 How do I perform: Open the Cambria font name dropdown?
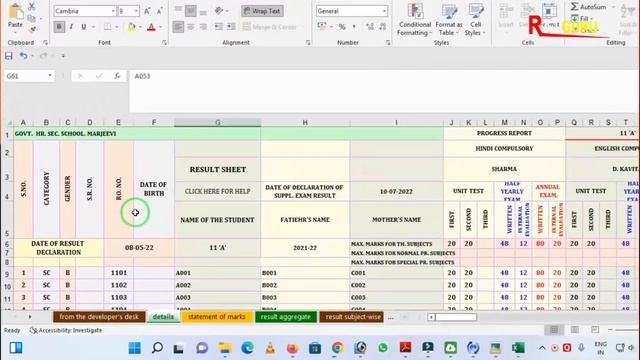(x=113, y=11)
